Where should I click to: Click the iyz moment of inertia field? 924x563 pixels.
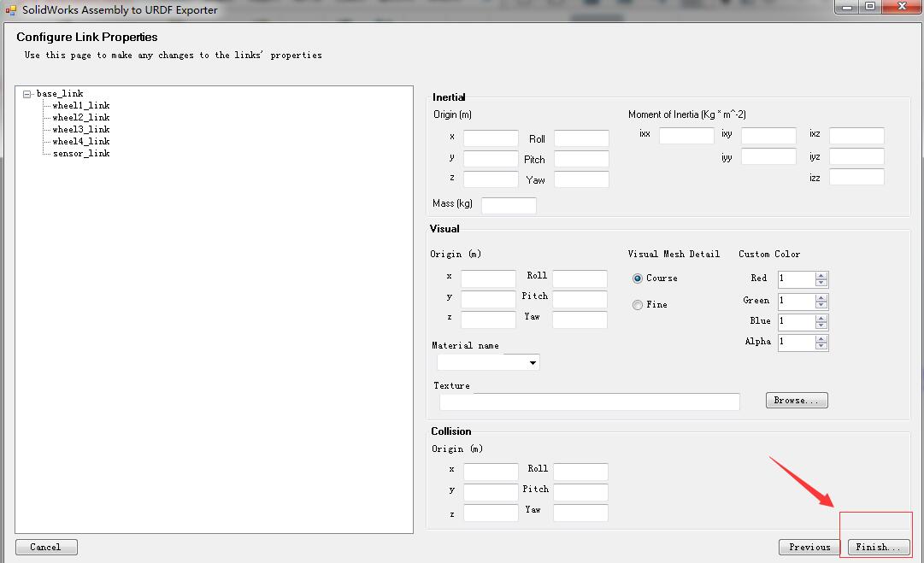click(x=856, y=156)
